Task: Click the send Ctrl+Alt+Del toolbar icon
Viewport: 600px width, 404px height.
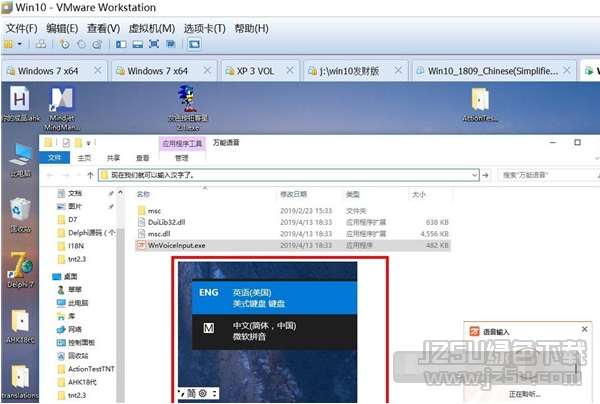Action: pos(41,44)
